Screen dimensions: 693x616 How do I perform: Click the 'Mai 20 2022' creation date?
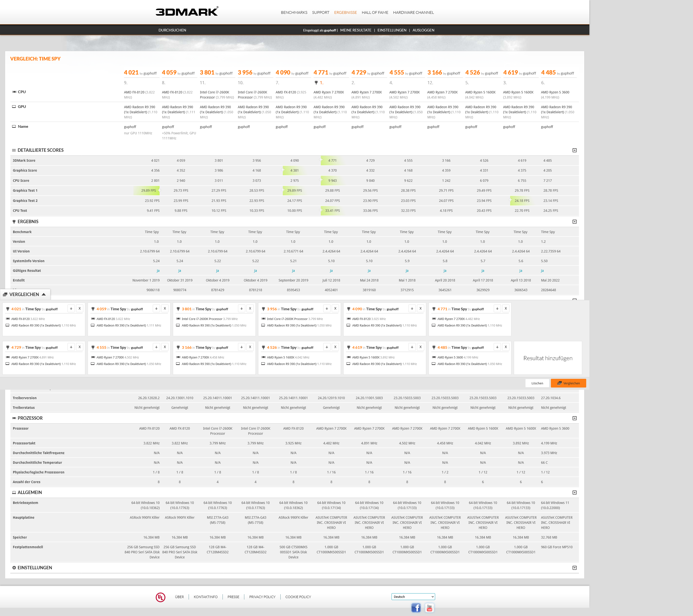(x=550, y=281)
